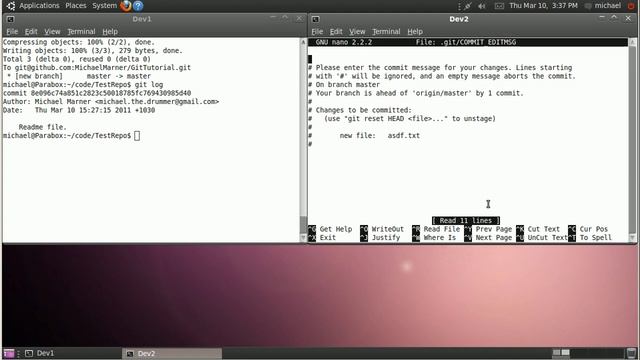Click Dev1 window menu icon in titlebar
This screenshot has width=640, height=360.
coord(10,19)
